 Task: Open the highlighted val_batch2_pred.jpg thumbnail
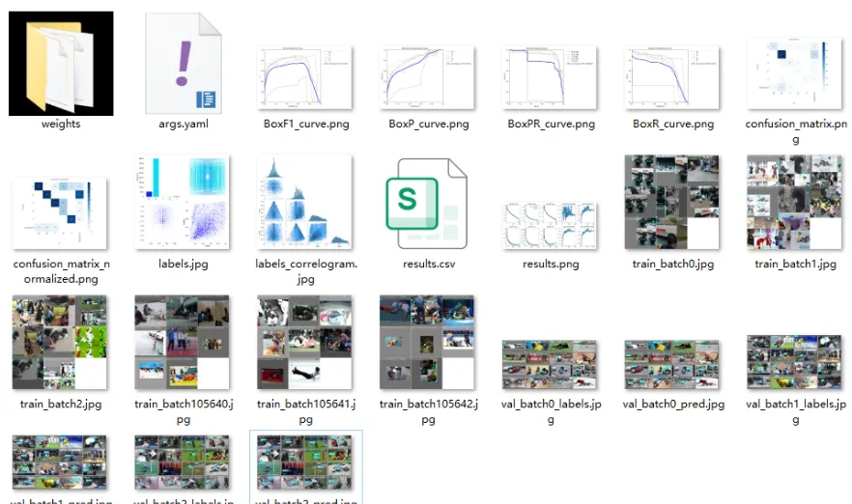305,462
